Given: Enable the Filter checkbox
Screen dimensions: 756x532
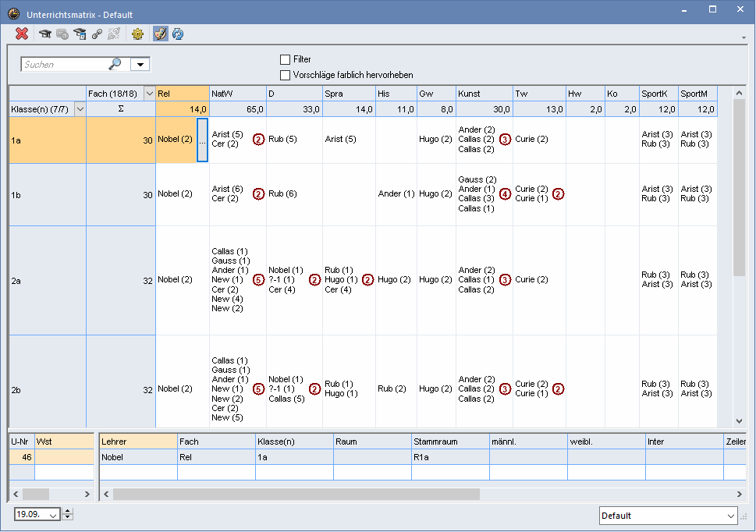Looking at the screenshot, I should click(285, 59).
